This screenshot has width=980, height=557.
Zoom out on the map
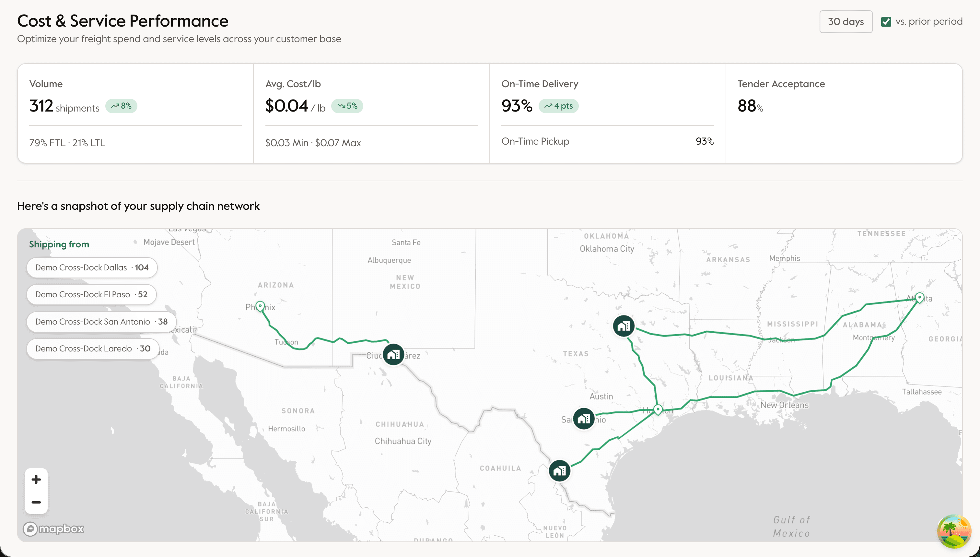click(x=36, y=502)
